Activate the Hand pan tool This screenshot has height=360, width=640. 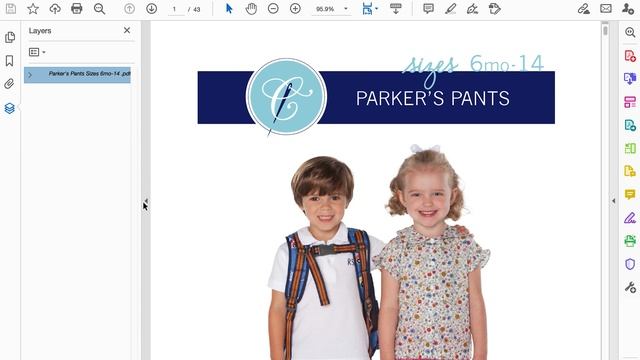(x=251, y=9)
